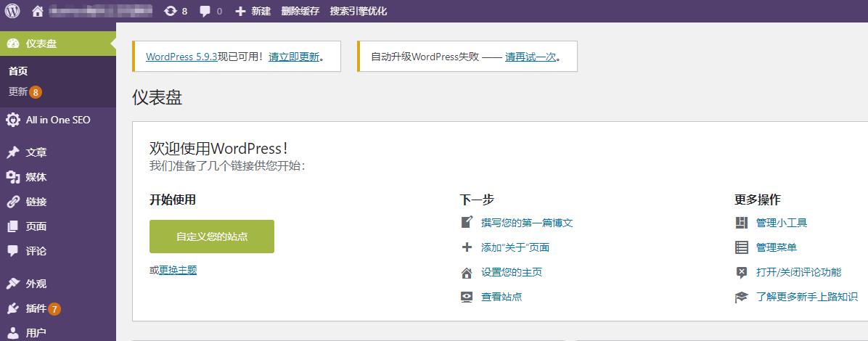868x341 pixels.
Task: Click the 评论 comment bubble sidebar icon
Action: pyautogui.click(x=13, y=251)
